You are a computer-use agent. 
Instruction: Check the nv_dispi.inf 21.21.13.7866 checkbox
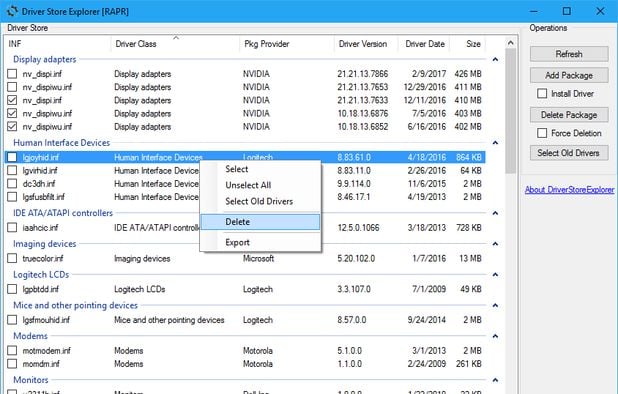click(x=12, y=74)
